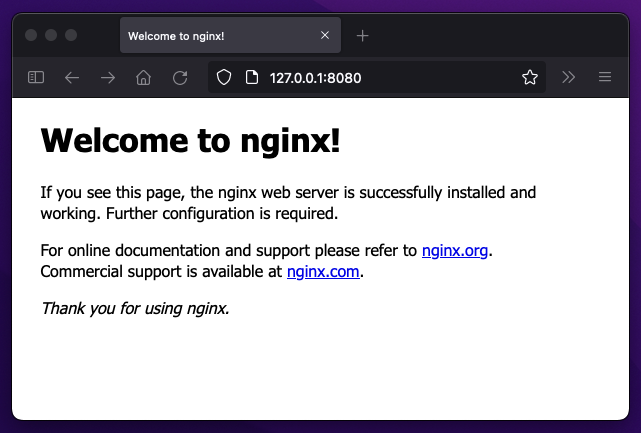Go forward to next page
Screen dimensions: 641x433
(x=108, y=77)
